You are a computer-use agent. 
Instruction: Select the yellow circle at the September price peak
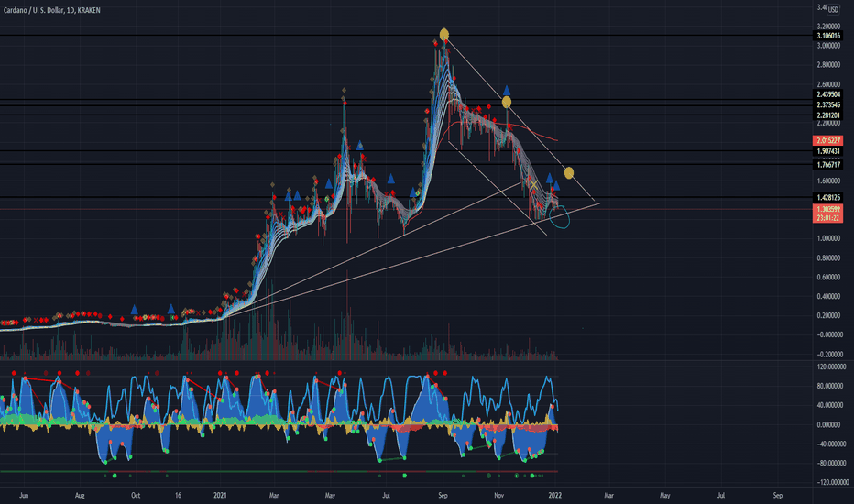coord(443,35)
